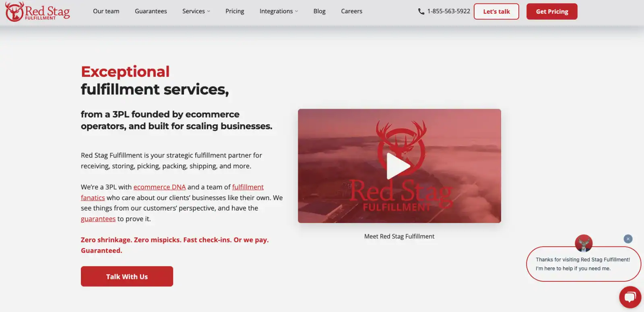
Task: Expand the Integrations dropdown menu
Action: (x=279, y=11)
